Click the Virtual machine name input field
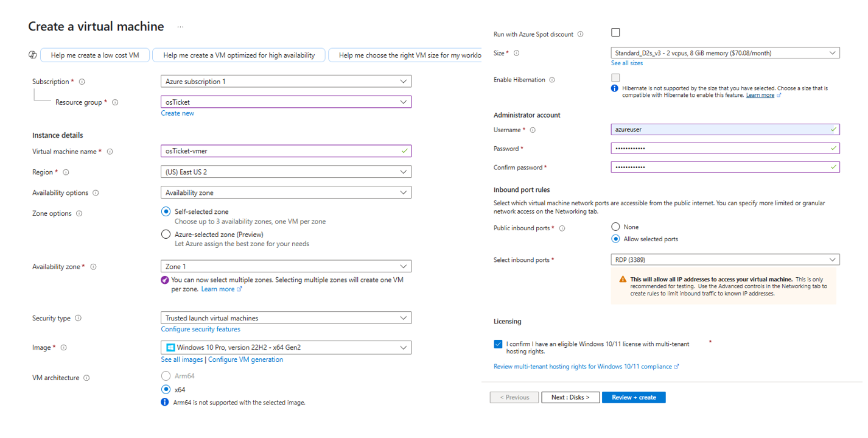The height and width of the screenshot is (438, 868). (x=286, y=151)
